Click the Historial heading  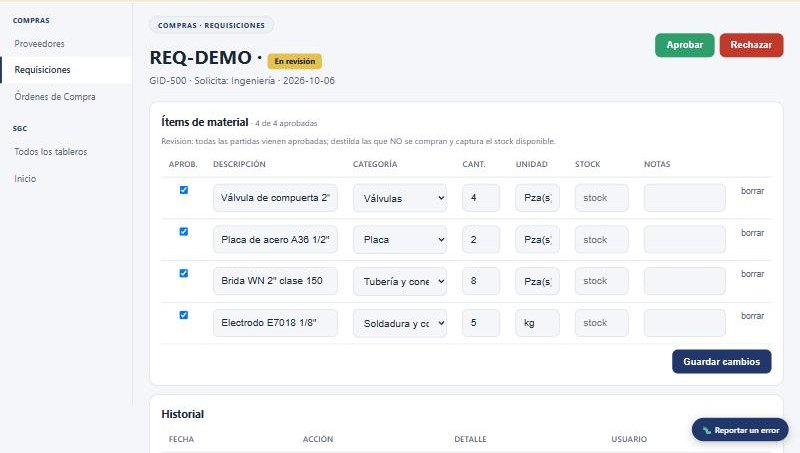pyautogui.click(x=183, y=414)
